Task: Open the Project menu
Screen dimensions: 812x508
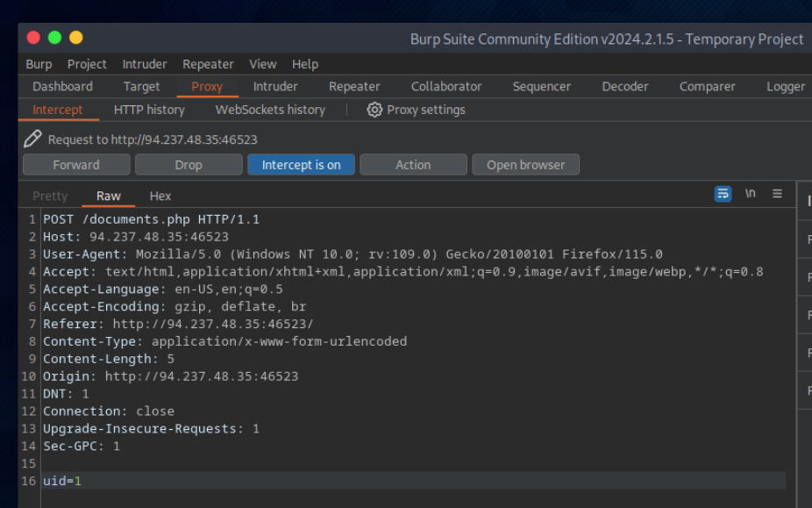Action: tap(87, 64)
